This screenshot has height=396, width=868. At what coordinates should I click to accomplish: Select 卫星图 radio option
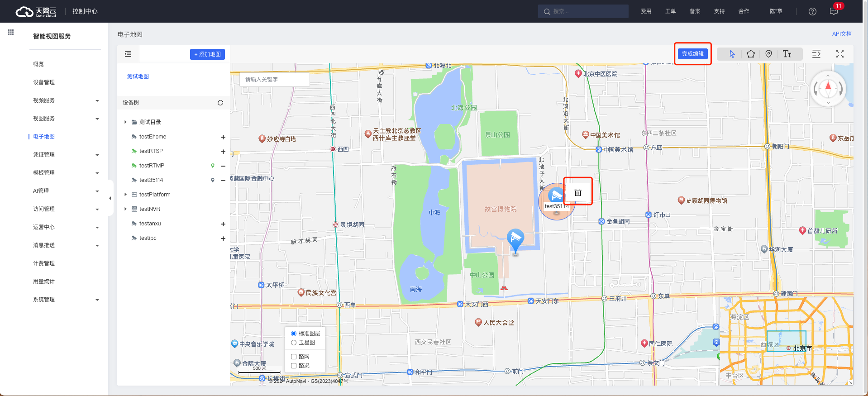(x=294, y=343)
